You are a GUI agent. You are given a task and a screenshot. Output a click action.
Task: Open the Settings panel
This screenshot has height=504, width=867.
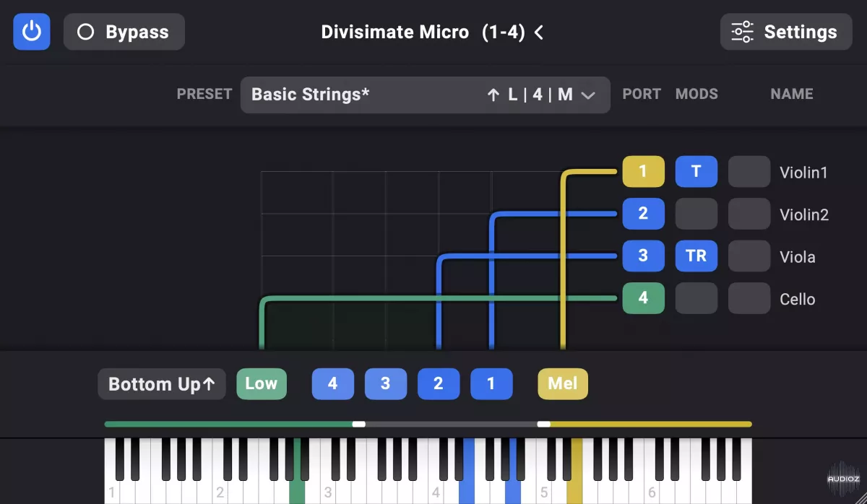pos(786,32)
